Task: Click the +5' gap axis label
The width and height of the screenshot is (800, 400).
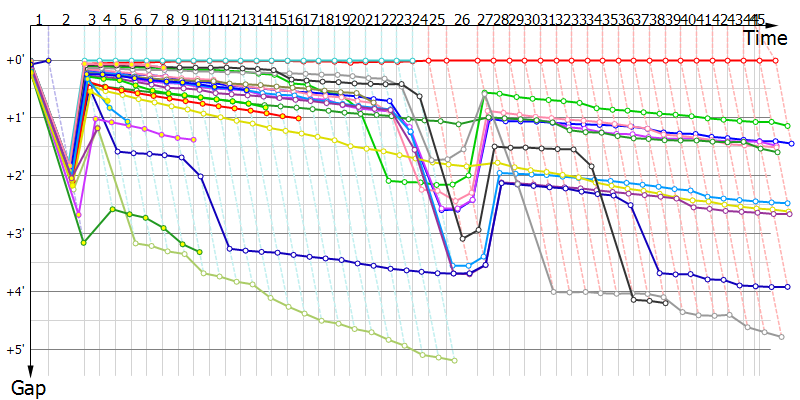Action: pyautogui.click(x=14, y=350)
